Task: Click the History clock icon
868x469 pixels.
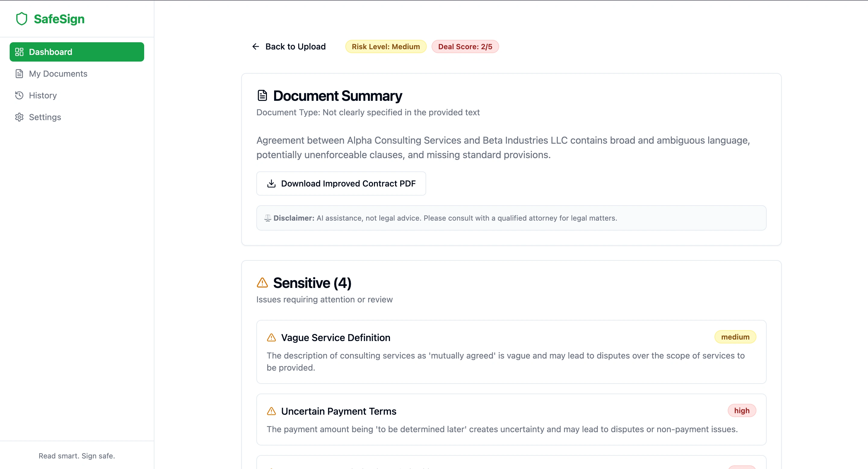Action: pos(19,95)
